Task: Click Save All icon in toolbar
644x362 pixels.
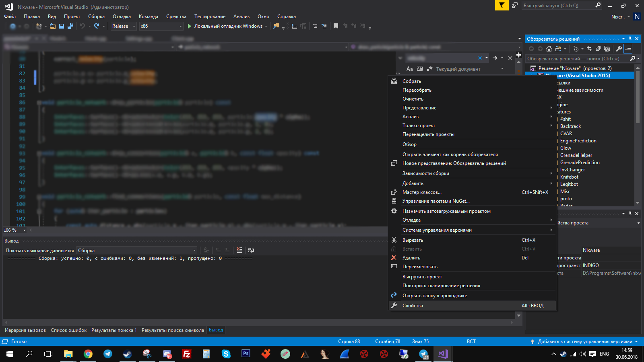Action: click(x=70, y=26)
